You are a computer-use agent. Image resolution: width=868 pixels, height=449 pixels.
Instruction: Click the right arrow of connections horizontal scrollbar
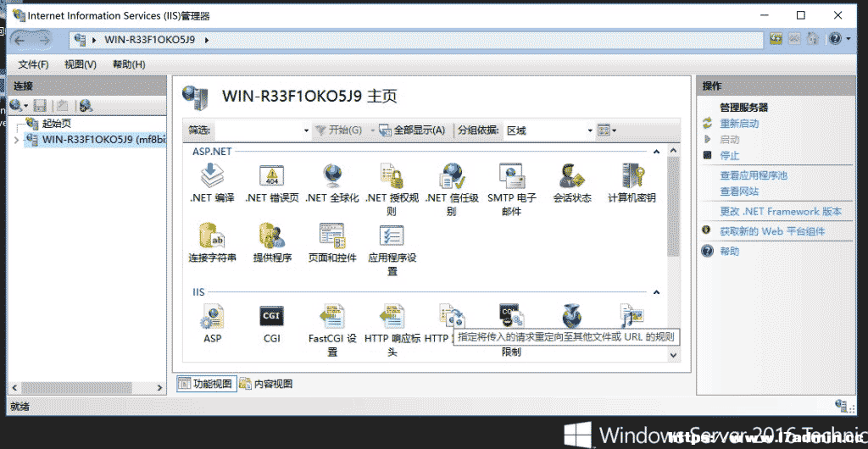pos(159,388)
